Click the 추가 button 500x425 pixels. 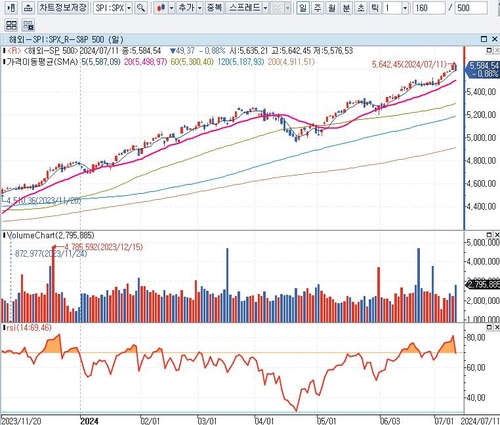click(186, 8)
